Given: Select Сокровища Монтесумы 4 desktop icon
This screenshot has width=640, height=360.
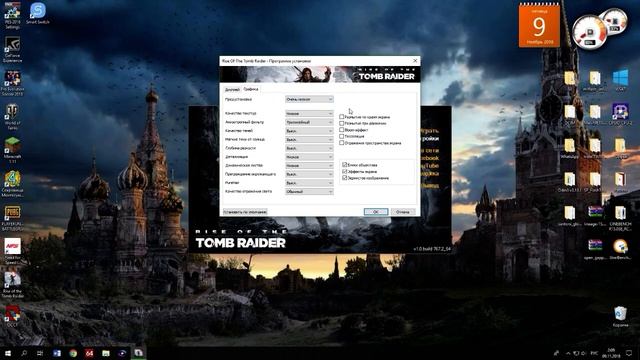Looking at the screenshot, I should [x=12, y=184].
